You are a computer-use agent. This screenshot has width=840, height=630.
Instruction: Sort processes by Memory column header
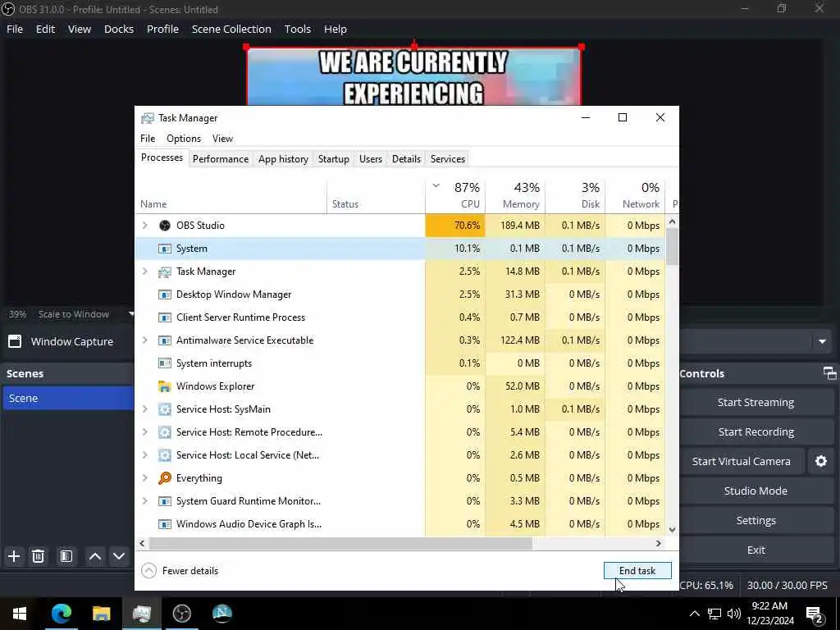515,195
